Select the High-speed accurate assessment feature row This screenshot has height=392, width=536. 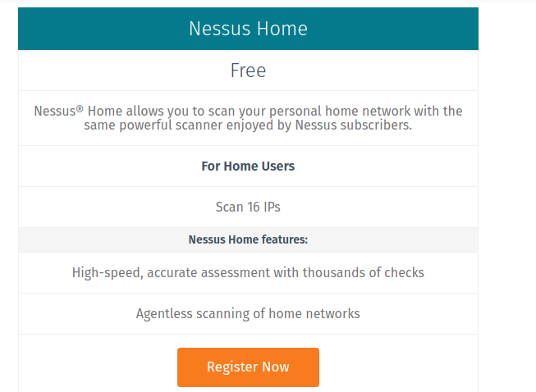248,273
